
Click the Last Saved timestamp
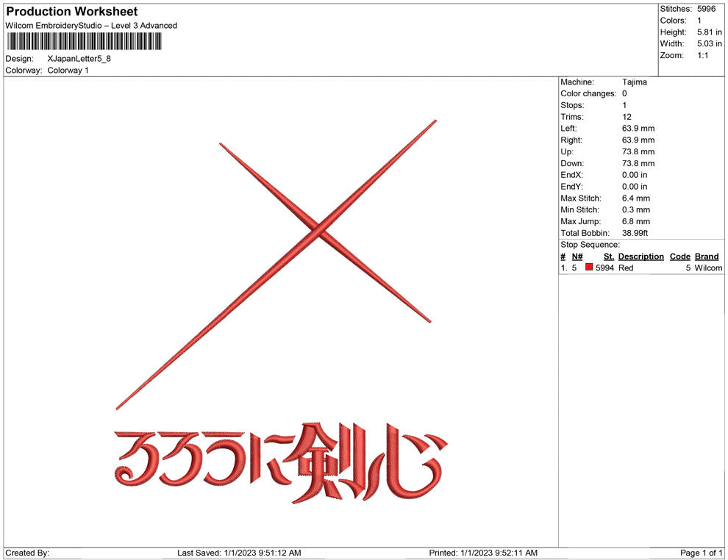[x=239, y=553]
